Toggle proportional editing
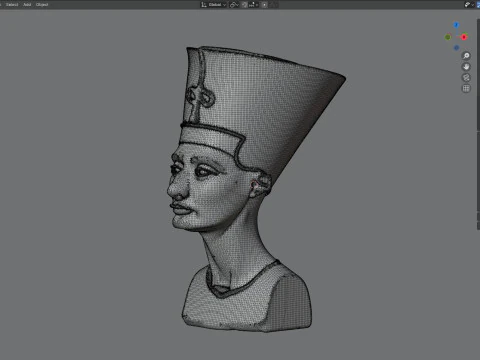Screen dimensions: 480x360 (264, 5)
